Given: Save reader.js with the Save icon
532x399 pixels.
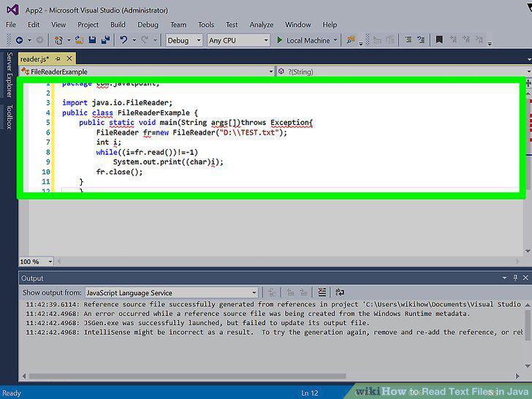Looking at the screenshot, I should (x=92, y=40).
